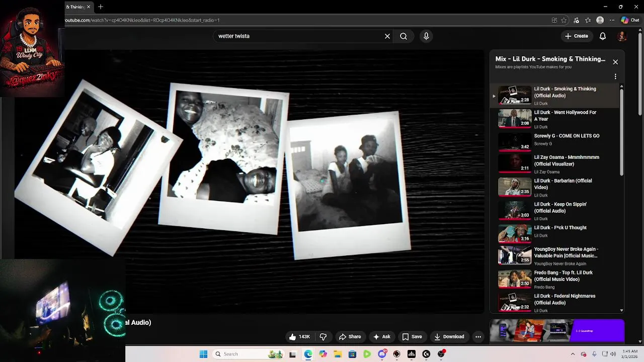This screenshot has width=644, height=362.
Task: Play Screwly G - COME ON LETS GO
Action: 556,141
